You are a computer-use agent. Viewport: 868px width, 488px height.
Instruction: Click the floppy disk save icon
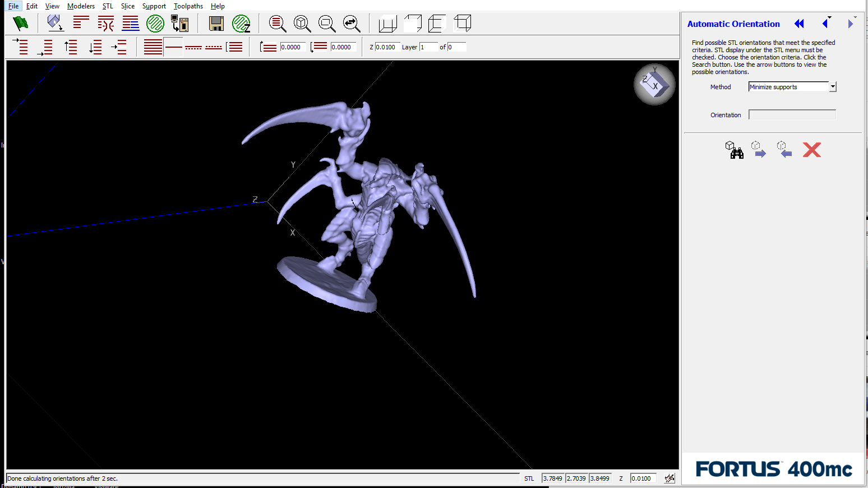pyautogui.click(x=216, y=24)
